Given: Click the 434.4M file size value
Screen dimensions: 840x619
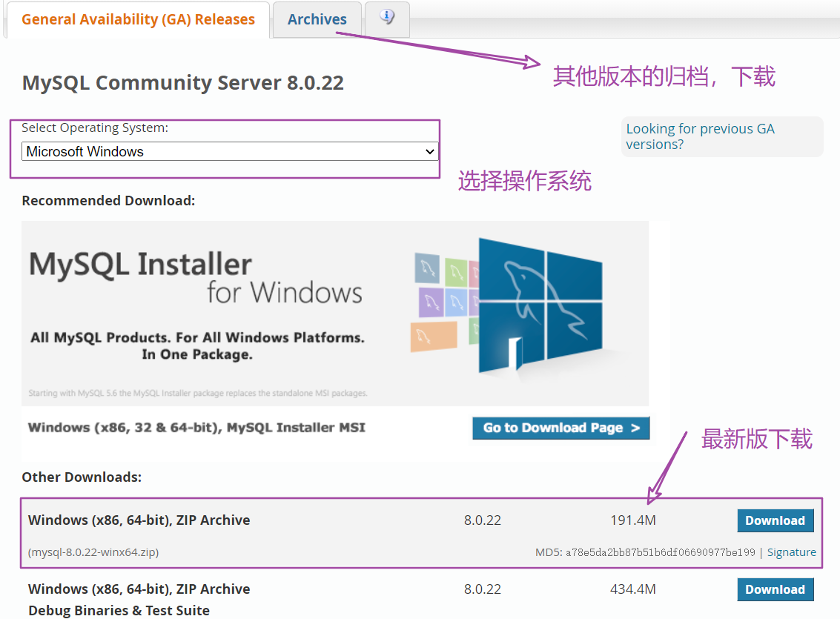Looking at the screenshot, I should tap(632, 589).
